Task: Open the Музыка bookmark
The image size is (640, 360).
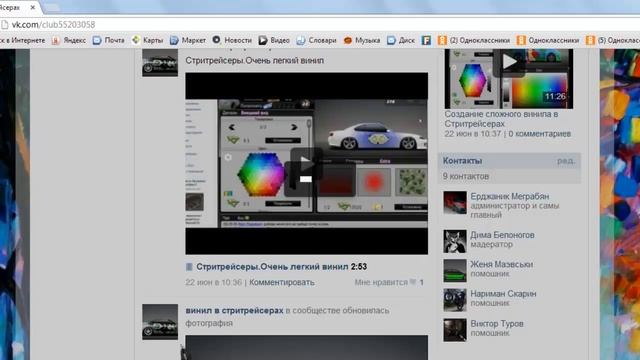Action: [x=362, y=40]
